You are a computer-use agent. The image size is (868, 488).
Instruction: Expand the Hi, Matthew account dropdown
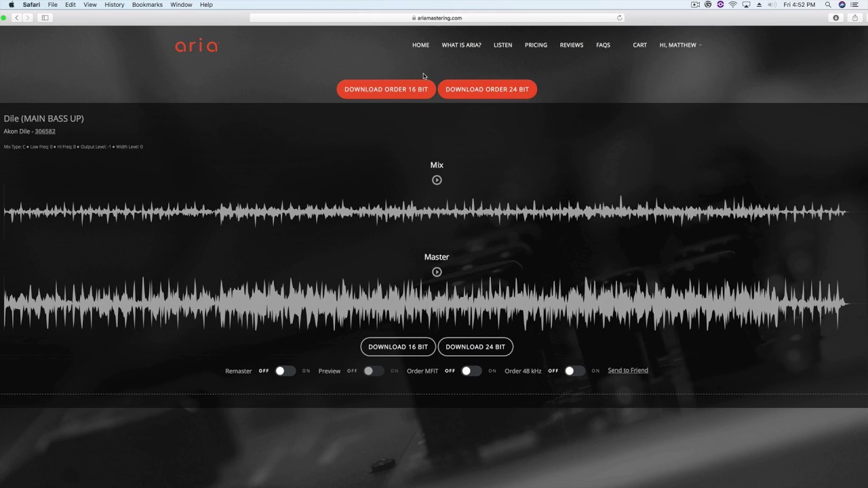coord(680,45)
